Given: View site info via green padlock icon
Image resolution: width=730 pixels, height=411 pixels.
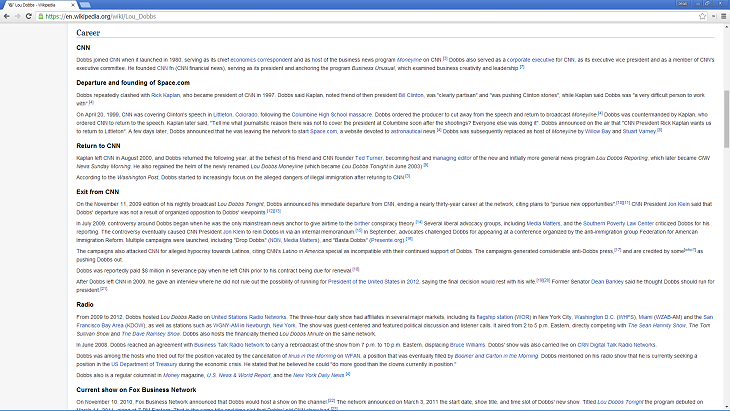Looking at the screenshot, I should click(41, 16).
